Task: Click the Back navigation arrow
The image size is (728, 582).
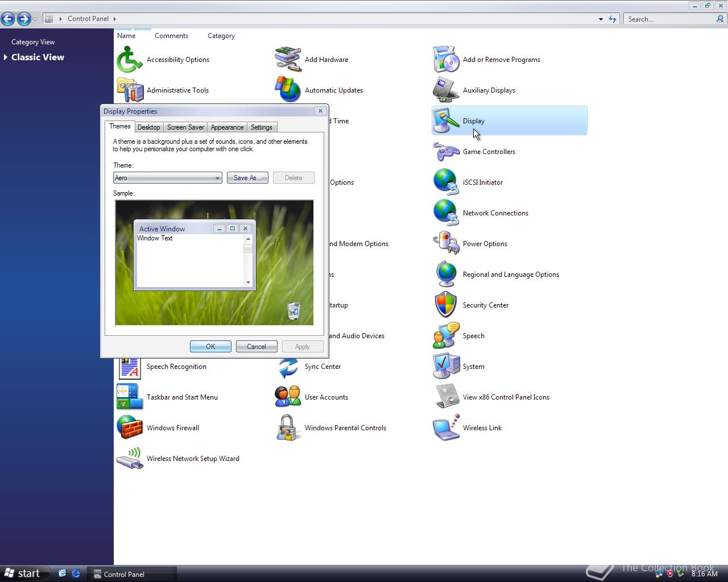Action: [x=8, y=19]
